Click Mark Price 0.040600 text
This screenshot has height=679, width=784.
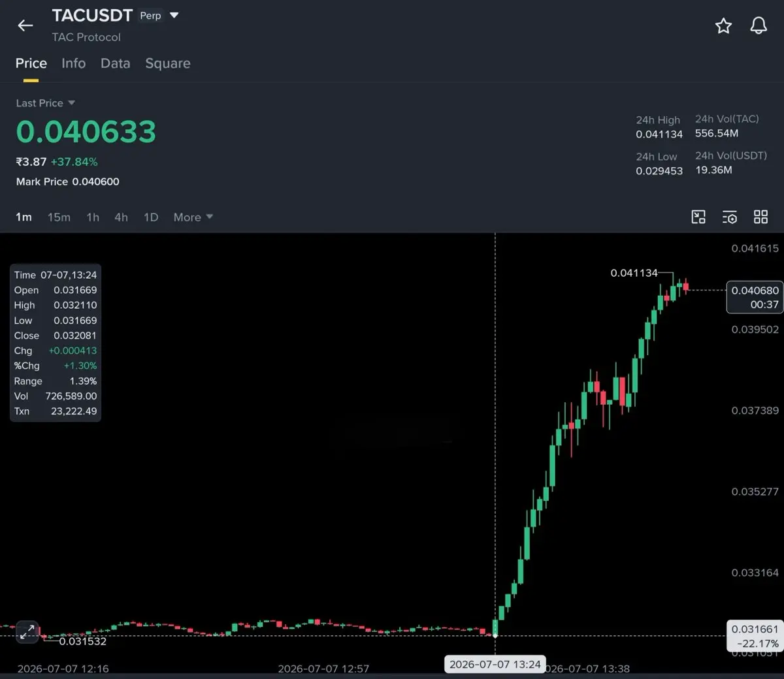68,182
